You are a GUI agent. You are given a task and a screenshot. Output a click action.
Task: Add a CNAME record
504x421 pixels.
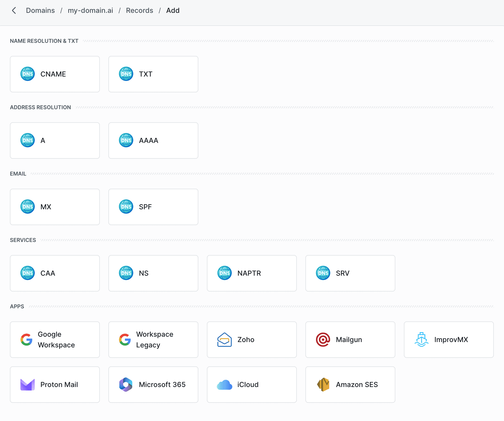(x=55, y=74)
